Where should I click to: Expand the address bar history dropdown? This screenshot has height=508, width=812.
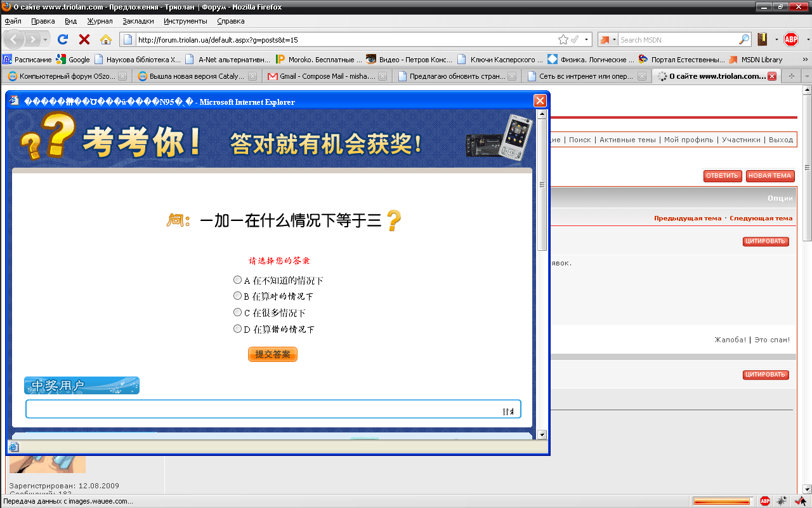[x=586, y=39]
